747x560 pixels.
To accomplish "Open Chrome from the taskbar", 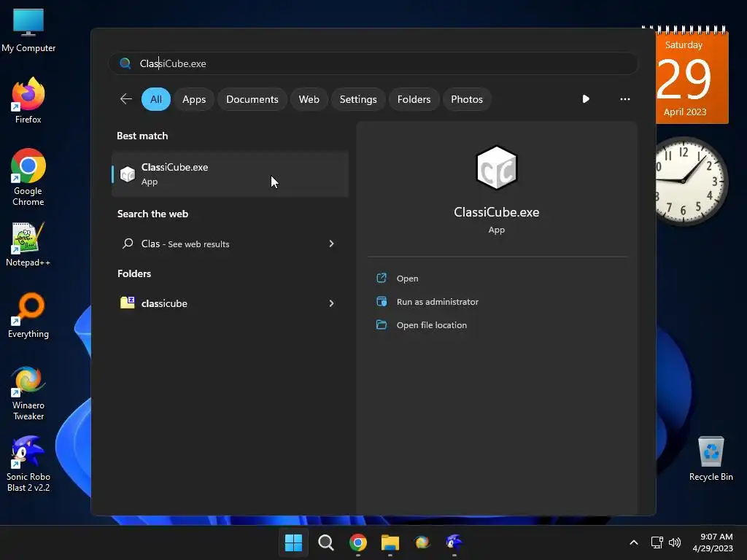I will click(x=358, y=542).
